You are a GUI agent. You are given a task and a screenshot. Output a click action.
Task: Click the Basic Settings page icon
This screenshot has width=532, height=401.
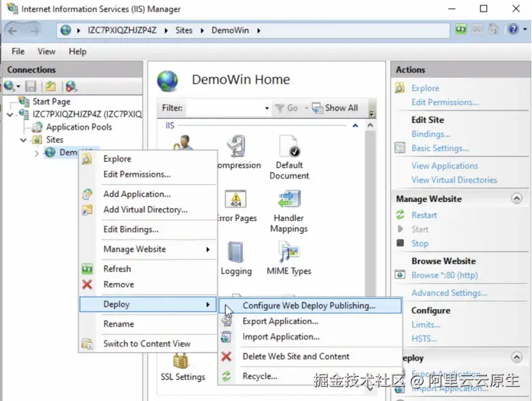pyautogui.click(x=400, y=148)
